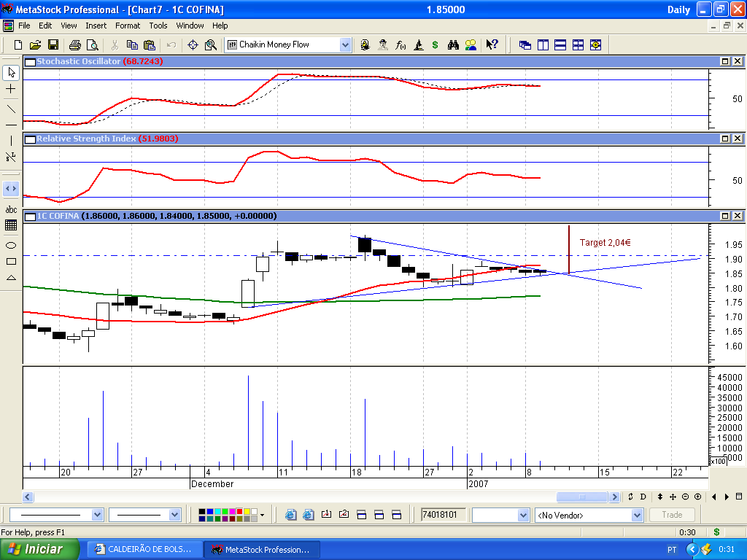Select the trendline drawing tool
The image size is (747, 560).
pos(11,109)
